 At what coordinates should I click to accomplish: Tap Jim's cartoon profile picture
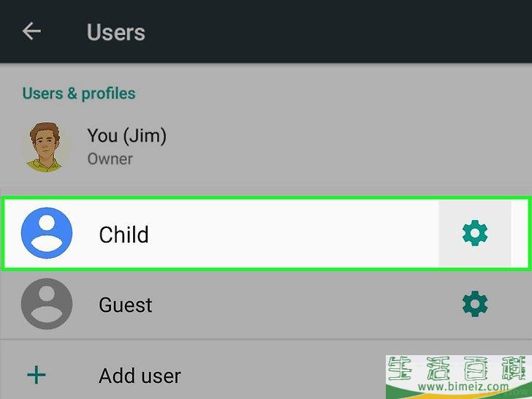(x=46, y=147)
